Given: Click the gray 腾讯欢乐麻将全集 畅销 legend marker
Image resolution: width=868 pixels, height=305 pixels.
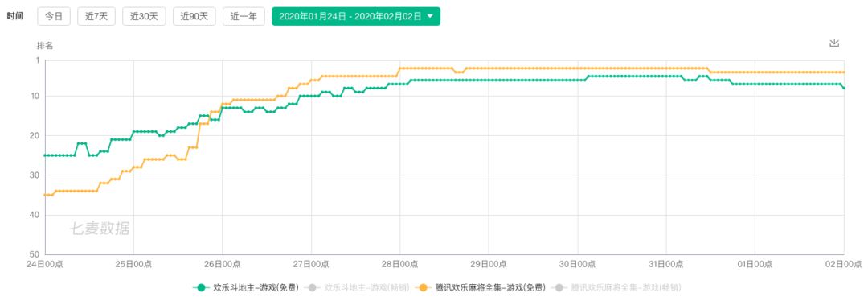Looking at the screenshot, I should (559, 288).
